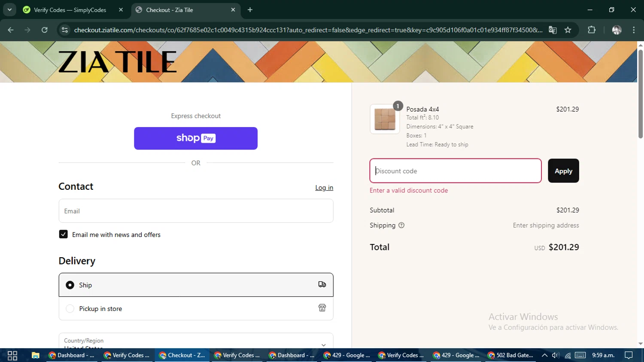Open the network status tray icon
644x362 pixels.
click(x=568, y=355)
